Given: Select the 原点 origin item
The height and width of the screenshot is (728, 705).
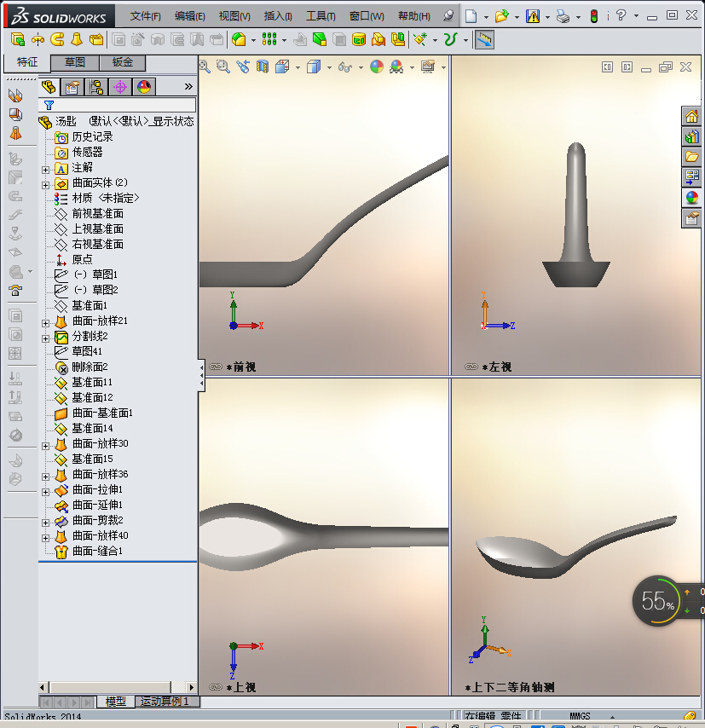Looking at the screenshot, I should [82, 259].
